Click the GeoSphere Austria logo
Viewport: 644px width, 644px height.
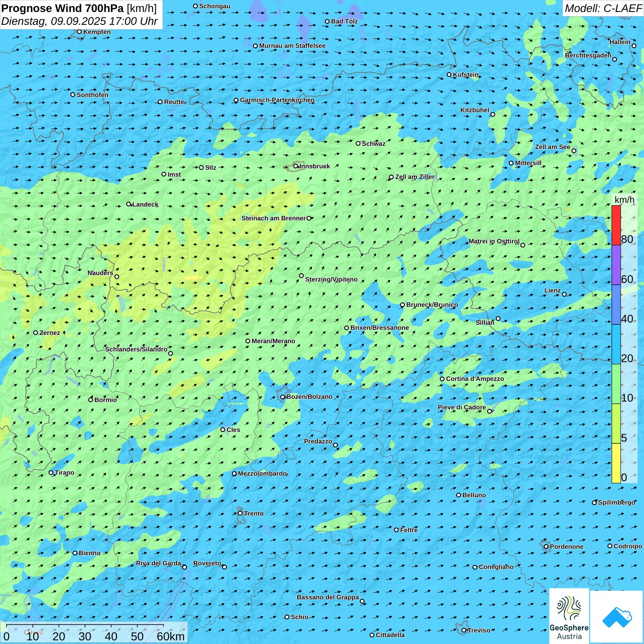pos(569,616)
